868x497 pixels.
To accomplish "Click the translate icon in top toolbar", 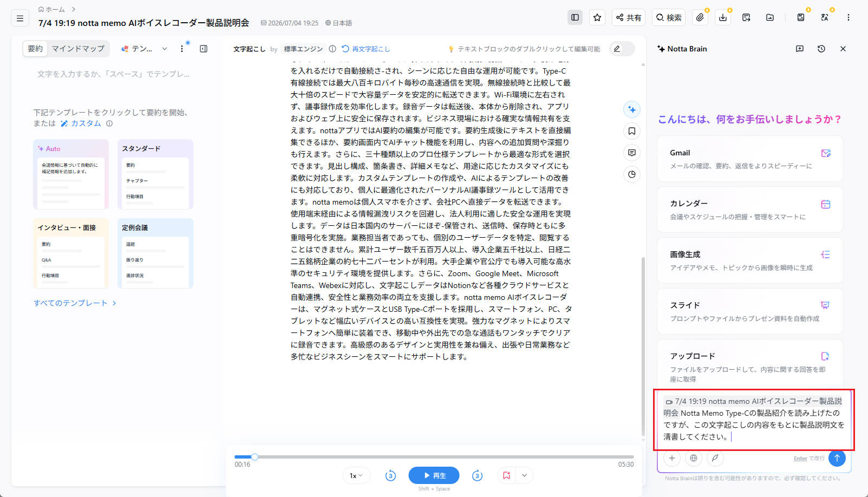I will tap(825, 17).
